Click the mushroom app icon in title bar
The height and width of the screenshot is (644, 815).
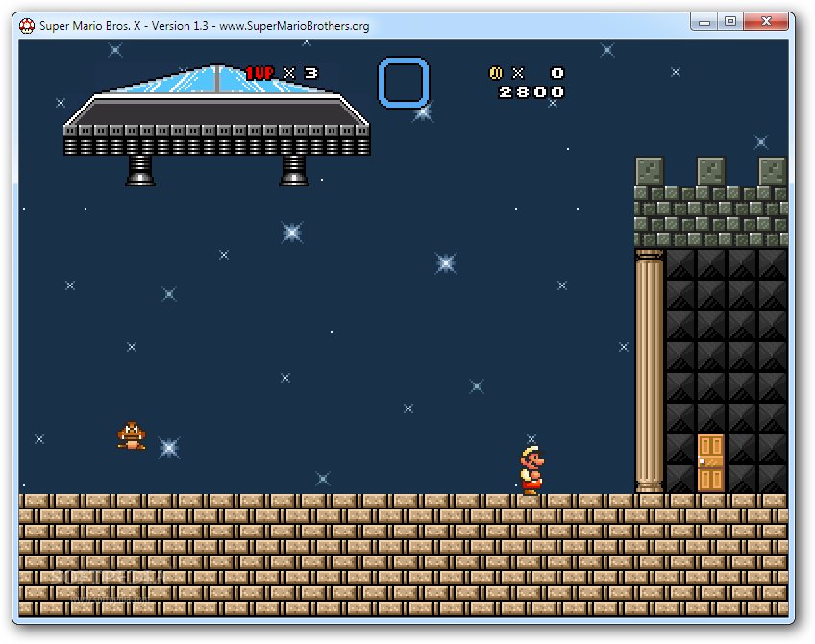pos(27,25)
